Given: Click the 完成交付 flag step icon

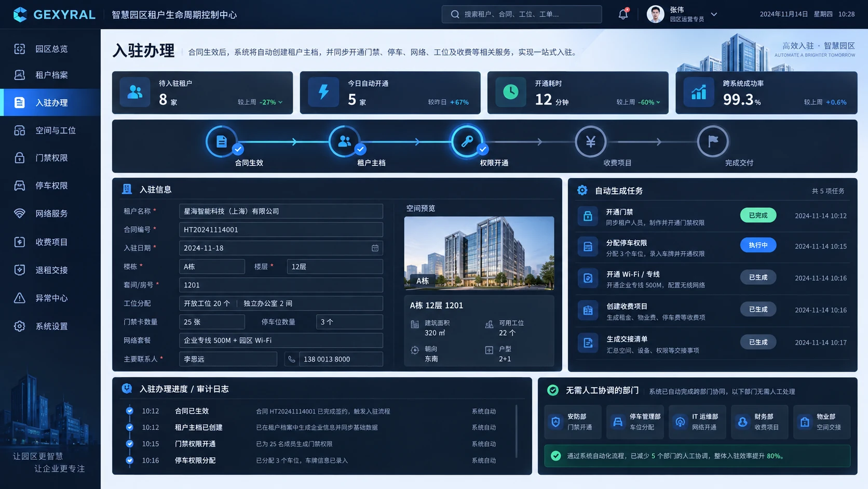Looking at the screenshot, I should click(713, 141).
